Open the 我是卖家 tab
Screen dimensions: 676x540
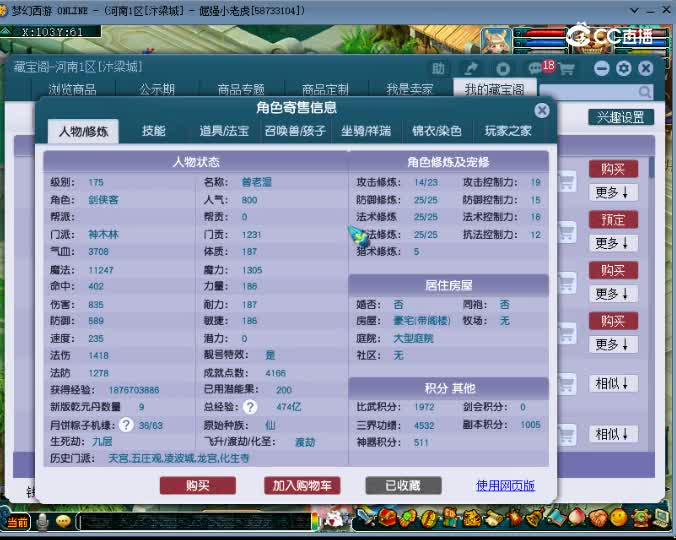[410, 89]
